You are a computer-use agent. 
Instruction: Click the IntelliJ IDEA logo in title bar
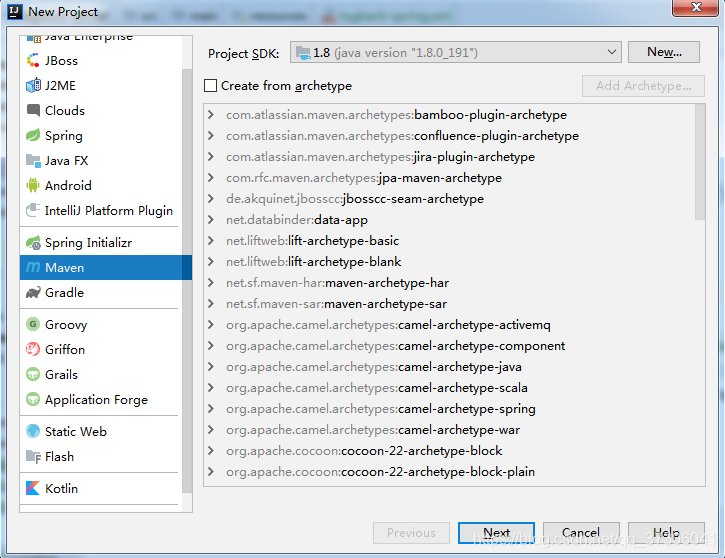pos(15,12)
